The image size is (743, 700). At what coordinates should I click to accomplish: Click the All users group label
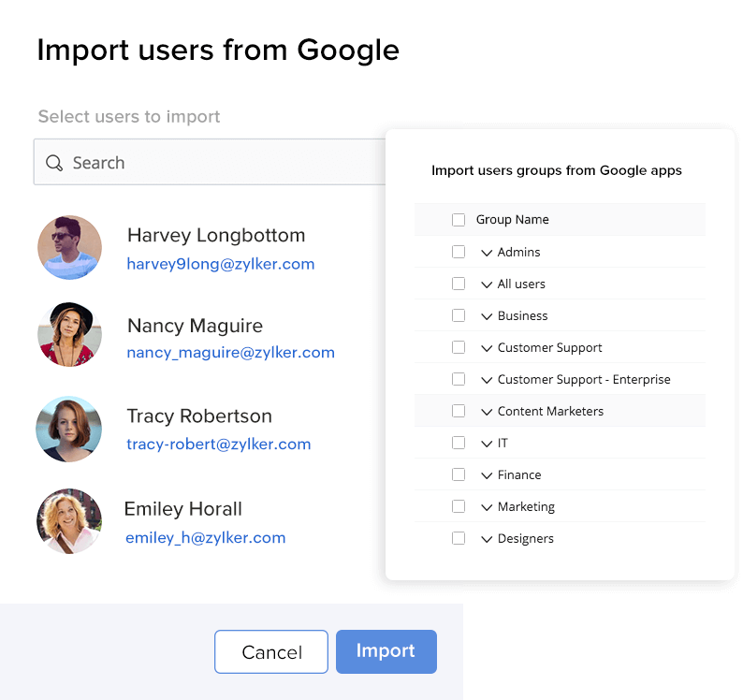point(521,284)
